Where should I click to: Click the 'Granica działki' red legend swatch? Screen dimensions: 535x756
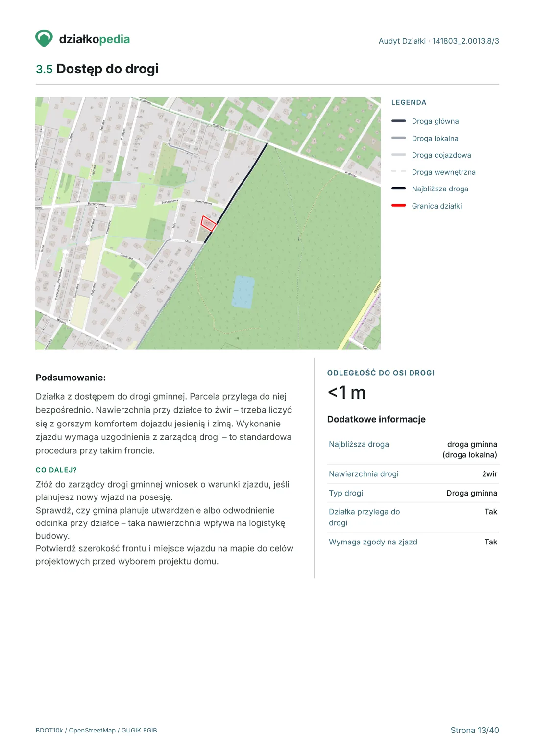(x=398, y=206)
